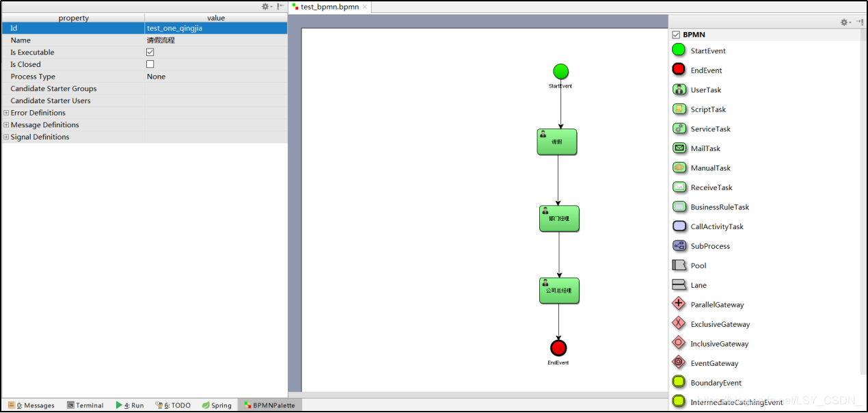Select the ManualTask palette icon
This screenshot has width=868, height=413.
click(x=679, y=167)
